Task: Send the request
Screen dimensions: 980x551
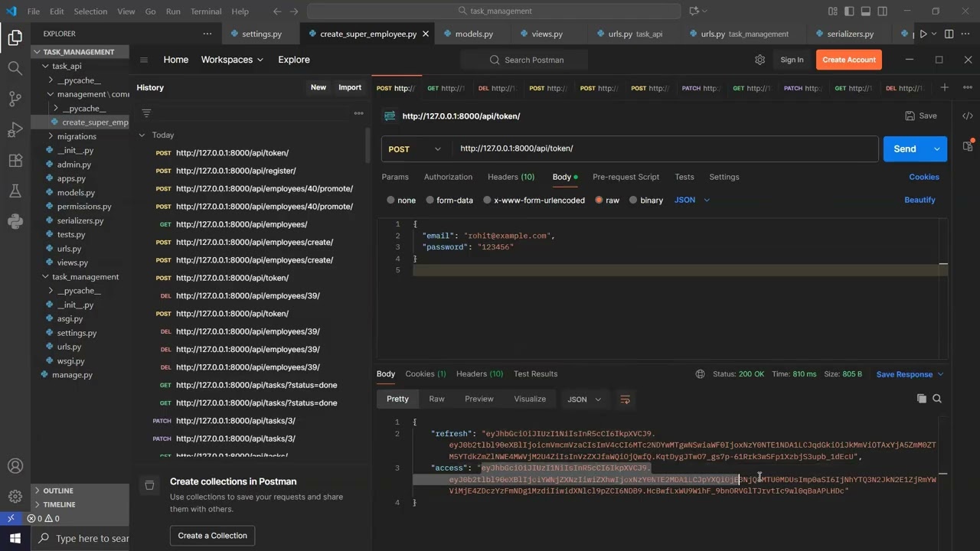Action: point(905,149)
